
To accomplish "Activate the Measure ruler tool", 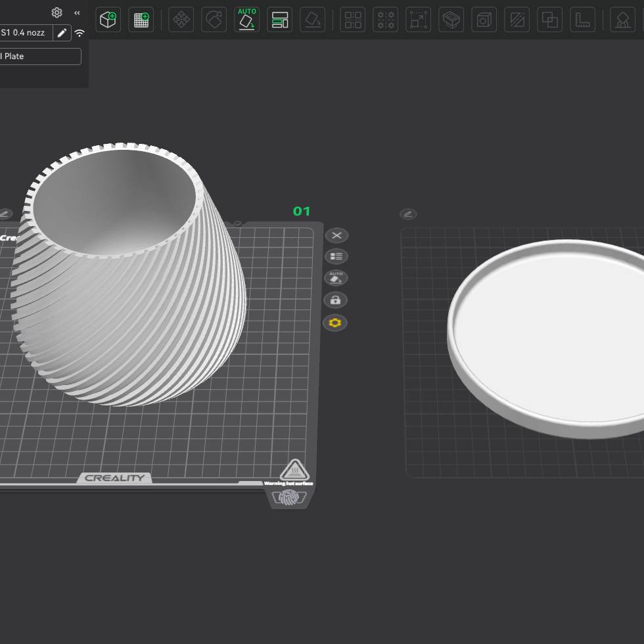I will pos(582,20).
